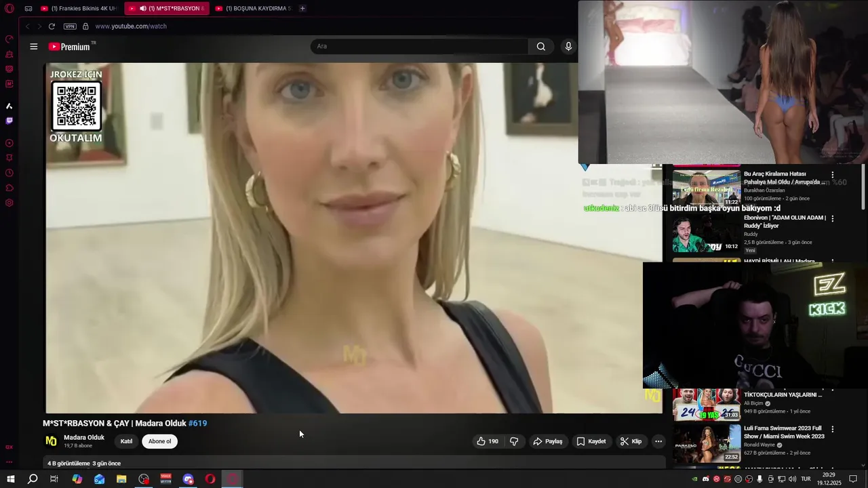Image resolution: width=868 pixels, height=488 pixels.
Task: Open the clock showing 20:29
Action: point(829,479)
